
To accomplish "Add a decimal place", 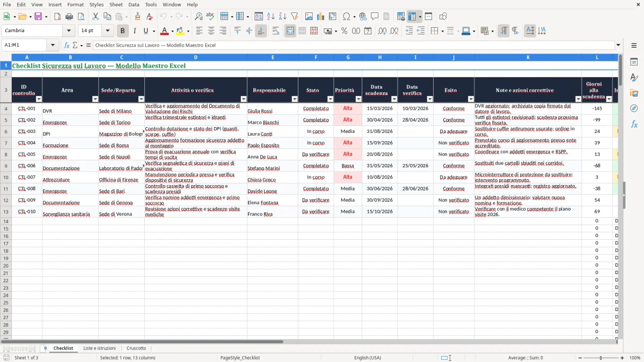I will 382,31.
